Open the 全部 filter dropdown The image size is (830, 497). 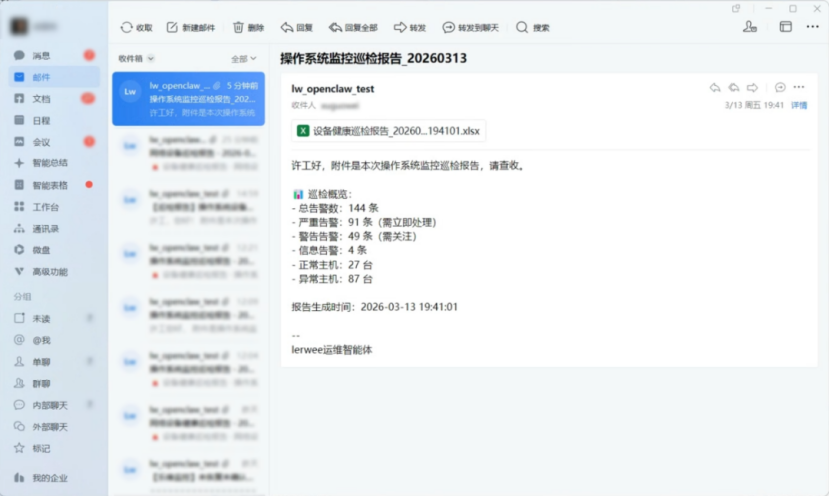[x=243, y=59]
